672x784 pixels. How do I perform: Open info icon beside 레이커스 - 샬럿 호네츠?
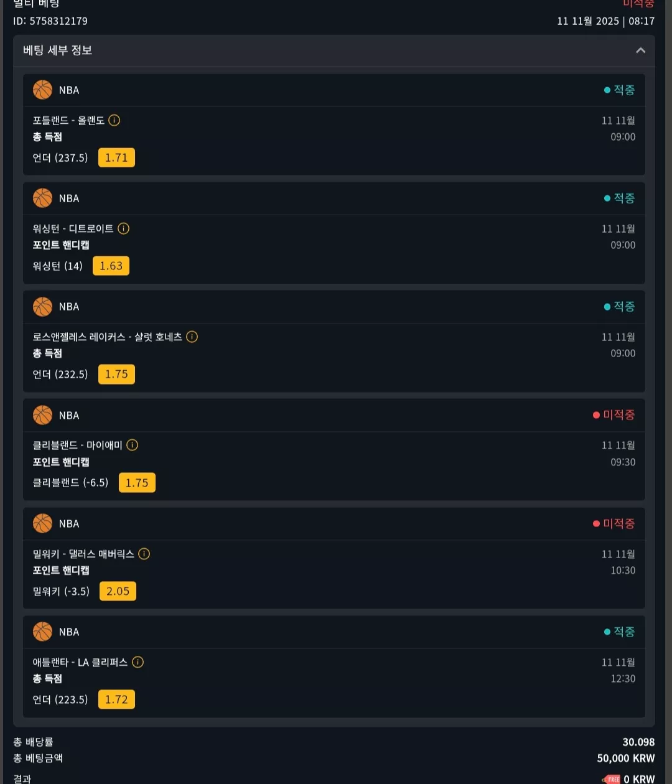tap(192, 337)
